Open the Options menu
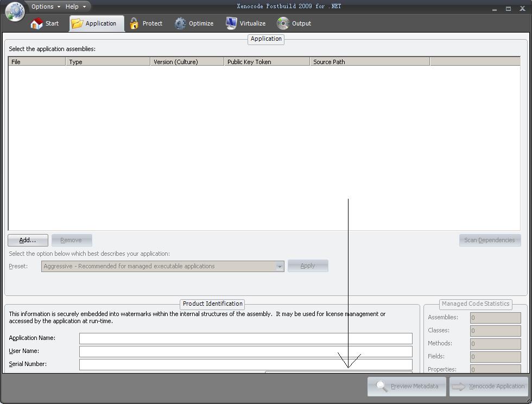Viewport: 532px width, 404px height. 46,7
